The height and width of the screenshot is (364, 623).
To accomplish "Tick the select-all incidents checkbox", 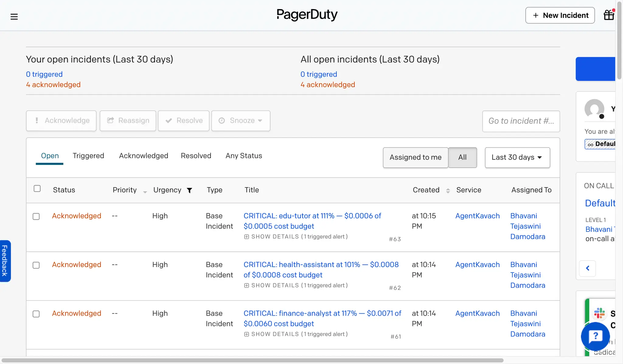I will [37, 188].
